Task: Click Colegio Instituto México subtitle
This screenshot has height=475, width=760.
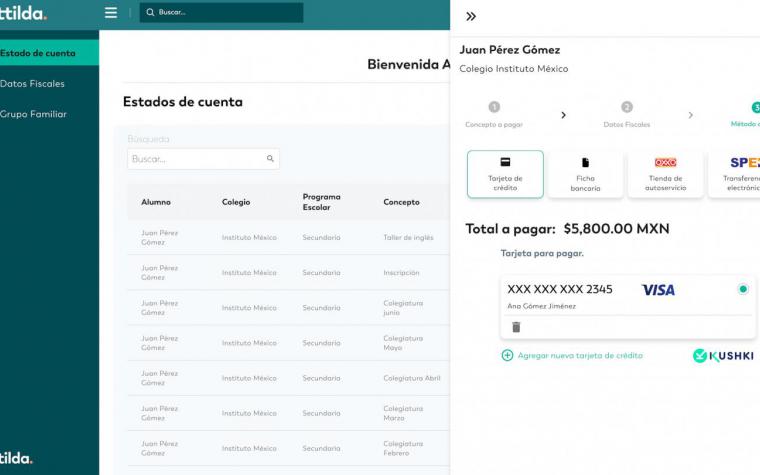Action: pos(514,69)
